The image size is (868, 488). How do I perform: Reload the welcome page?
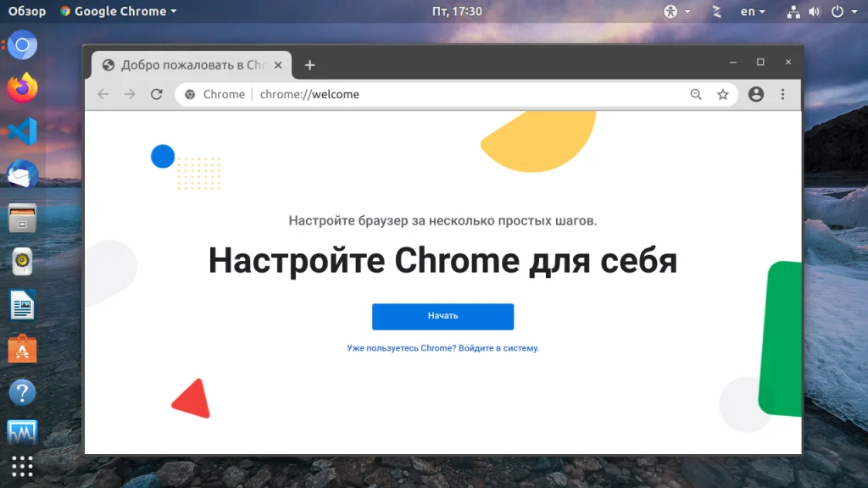click(x=157, y=94)
